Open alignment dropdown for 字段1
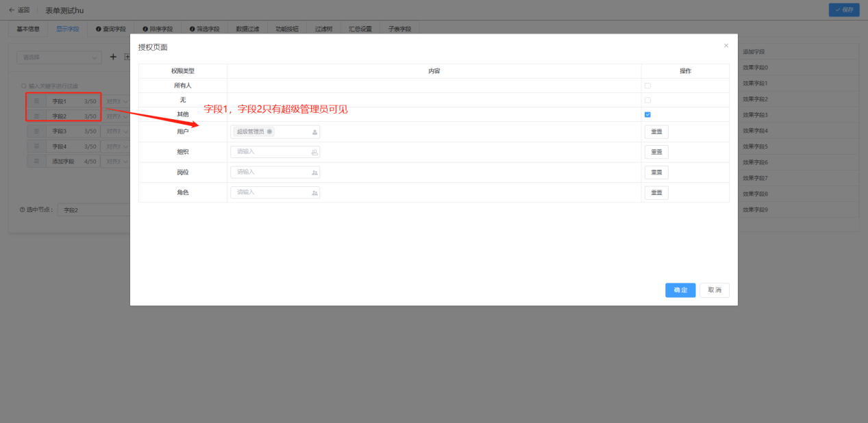This screenshot has width=868, height=423. tap(116, 101)
